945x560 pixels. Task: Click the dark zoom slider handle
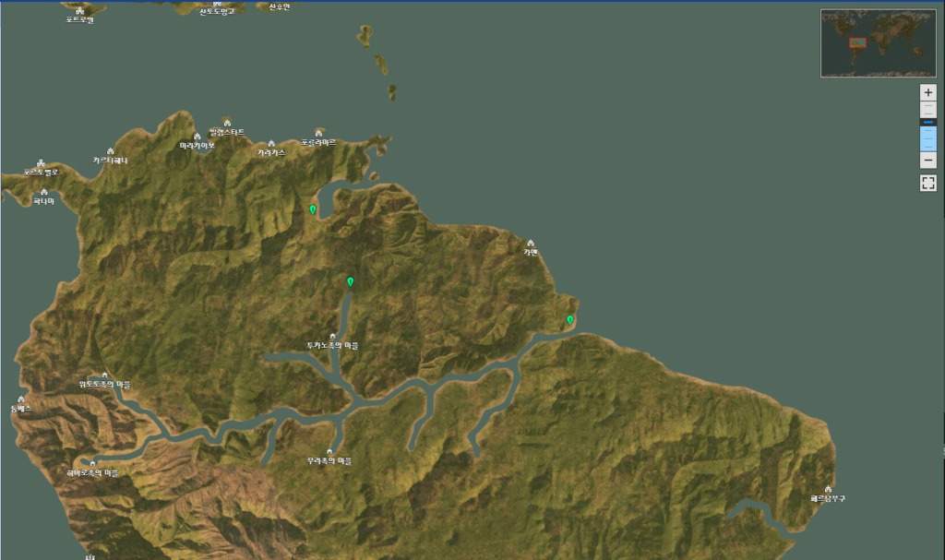pos(928,123)
